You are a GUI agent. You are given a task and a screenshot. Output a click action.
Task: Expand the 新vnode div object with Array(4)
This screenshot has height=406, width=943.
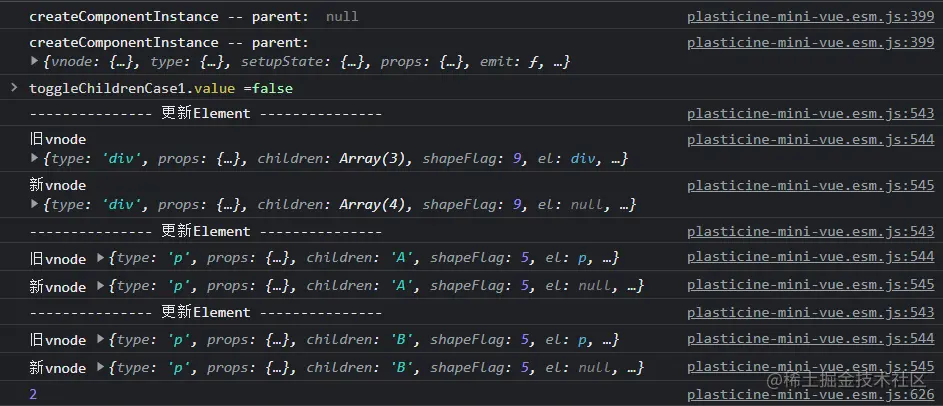(34, 205)
